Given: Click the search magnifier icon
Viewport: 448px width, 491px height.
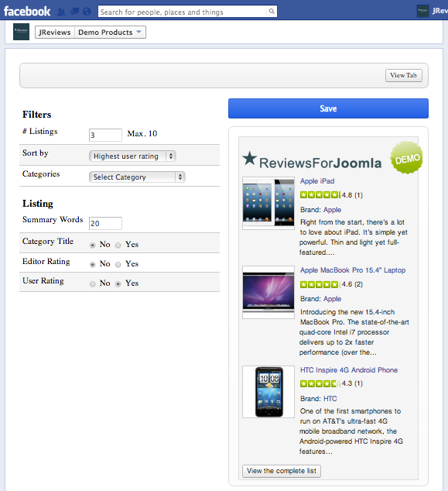Looking at the screenshot, I should pyautogui.click(x=272, y=12).
